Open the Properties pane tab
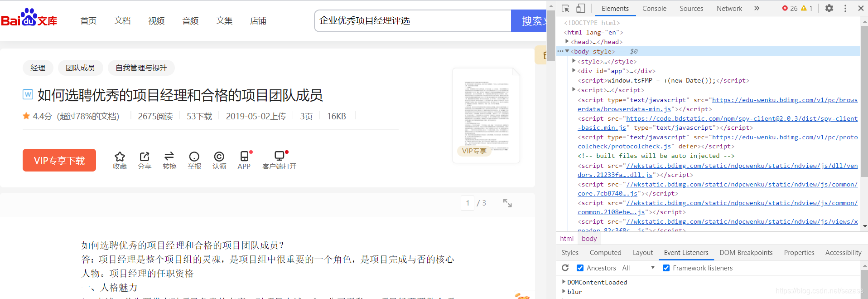The width and height of the screenshot is (868, 299). pyautogui.click(x=799, y=253)
